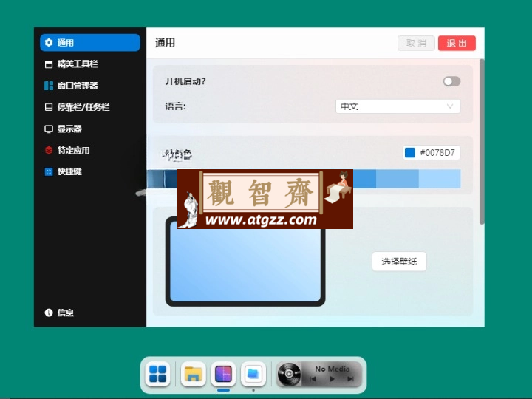Image resolution: width=532 pixels, height=399 pixels.
Task: Open File Explorer from the dock
Action: [x=194, y=374]
